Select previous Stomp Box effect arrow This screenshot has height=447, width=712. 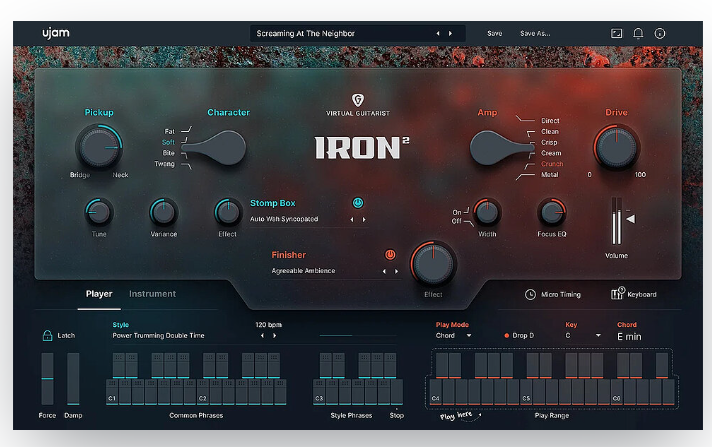point(352,219)
